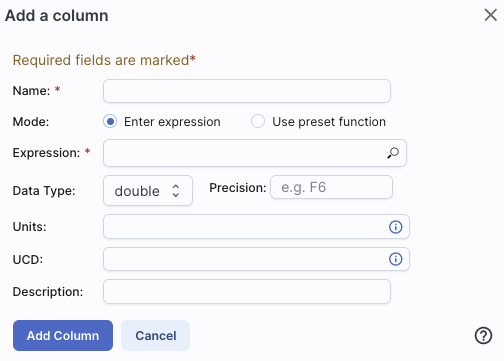504x361 pixels.
Task: Click the up-down arrows of the double selector
Action: 176,191
